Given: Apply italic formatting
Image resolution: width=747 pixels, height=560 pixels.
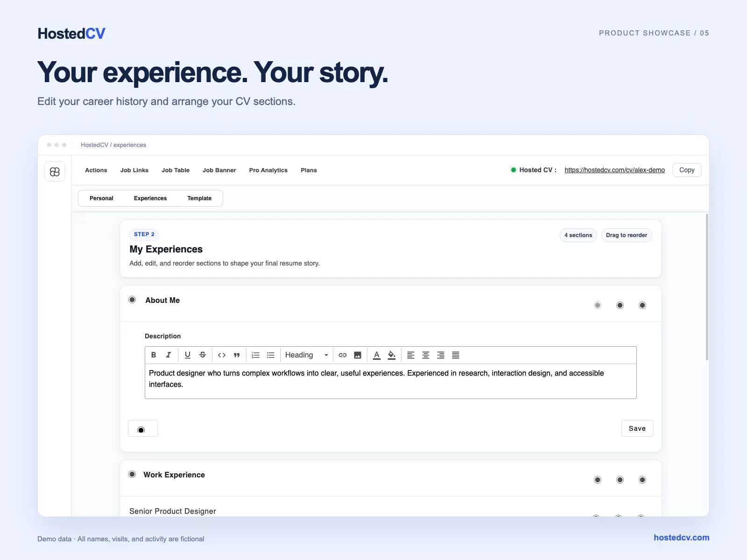Looking at the screenshot, I should click(x=169, y=355).
